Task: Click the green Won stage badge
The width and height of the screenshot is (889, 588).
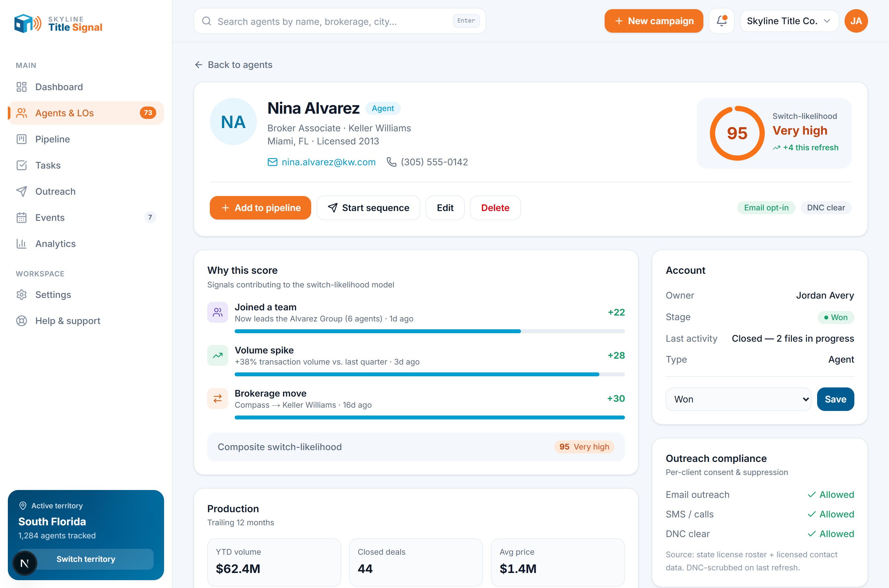Action: coord(835,317)
